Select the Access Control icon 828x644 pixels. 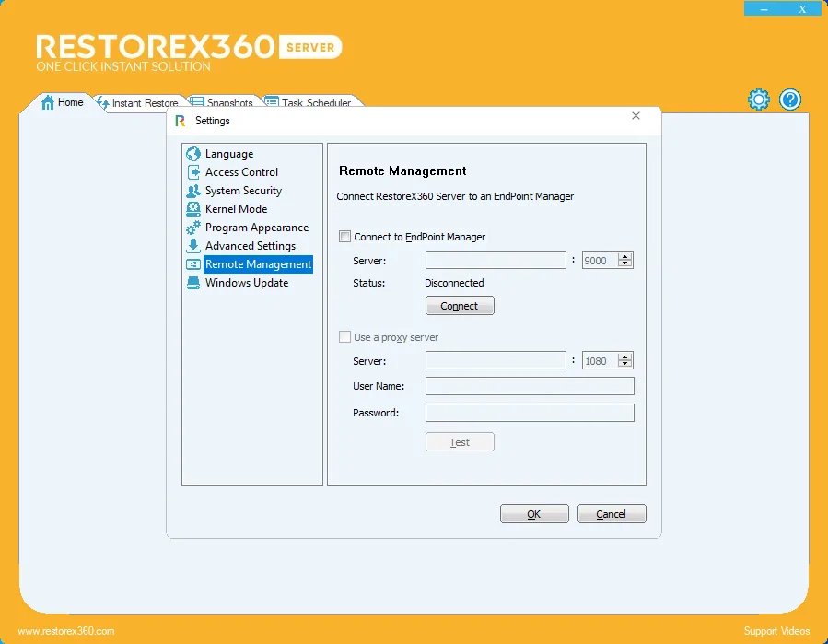tap(193, 172)
